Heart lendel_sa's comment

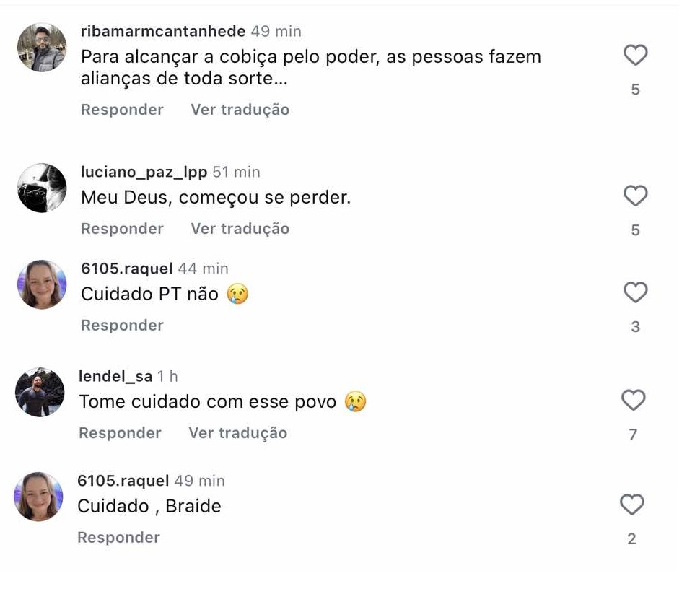tap(633, 400)
